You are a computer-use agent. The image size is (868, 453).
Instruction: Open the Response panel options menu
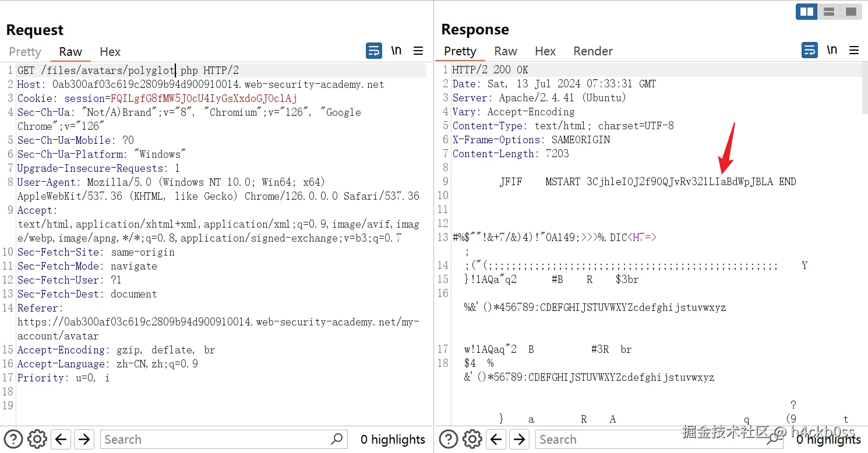pyautogui.click(x=854, y=51)
